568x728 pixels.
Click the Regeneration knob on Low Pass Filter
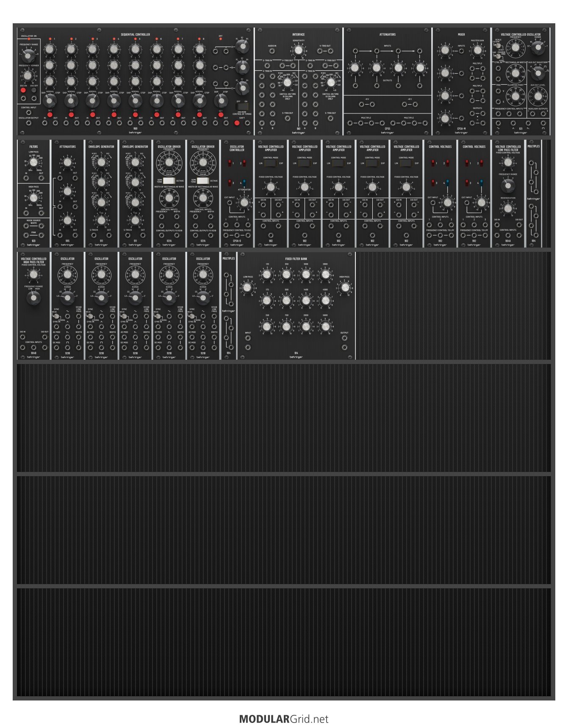(508, 208)
